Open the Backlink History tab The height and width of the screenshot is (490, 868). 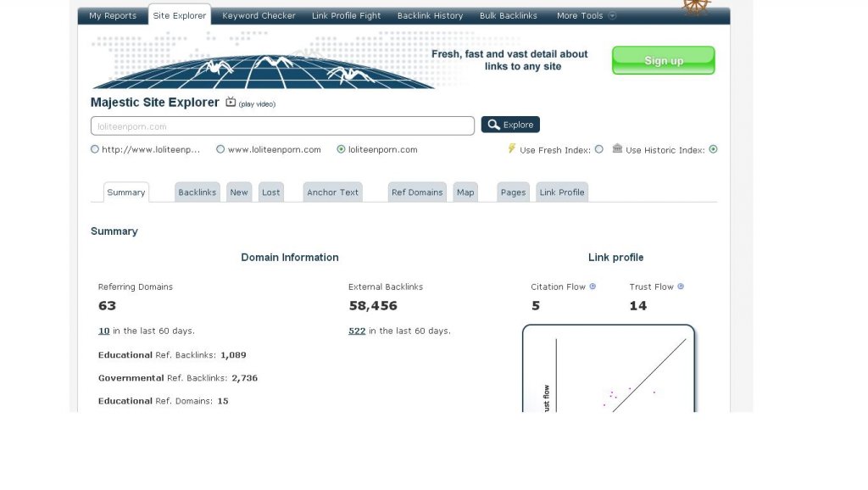click(x=430, y=15)
